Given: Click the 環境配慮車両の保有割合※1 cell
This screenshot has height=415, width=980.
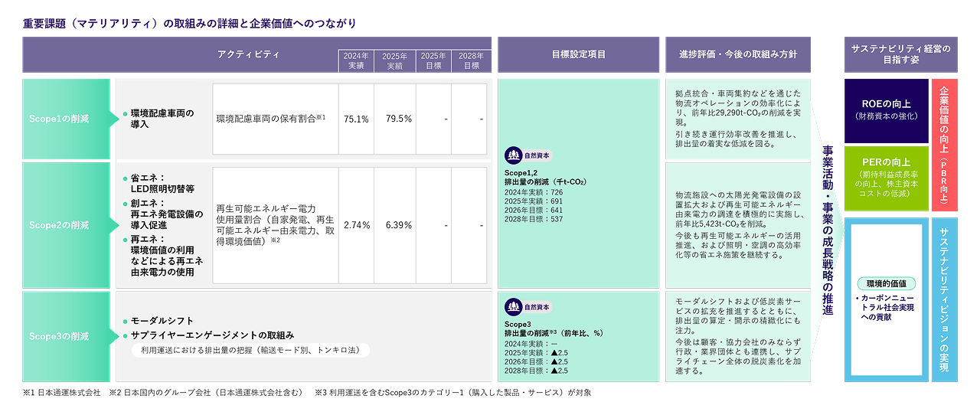Looking at the screenshot, I should (276, 119).
